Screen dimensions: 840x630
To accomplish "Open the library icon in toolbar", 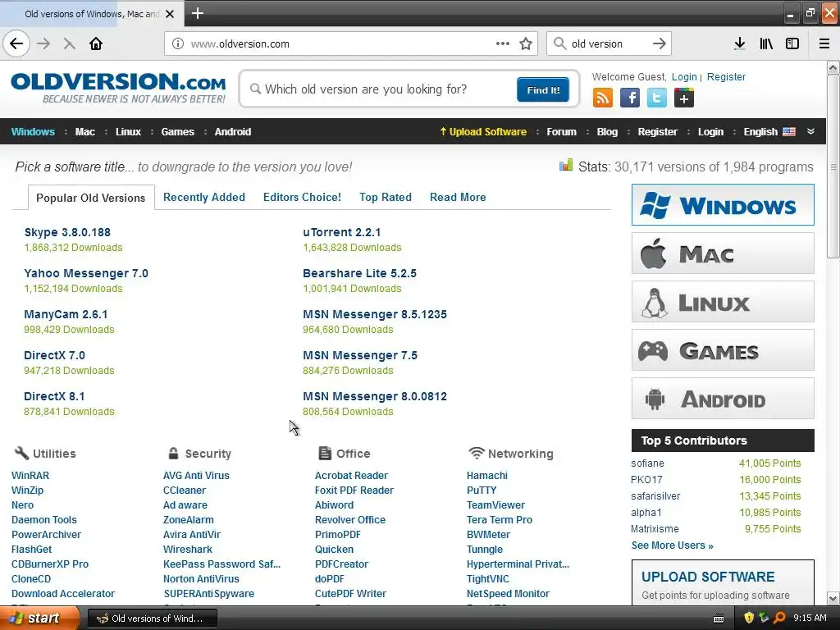I will tap(766, 44).
